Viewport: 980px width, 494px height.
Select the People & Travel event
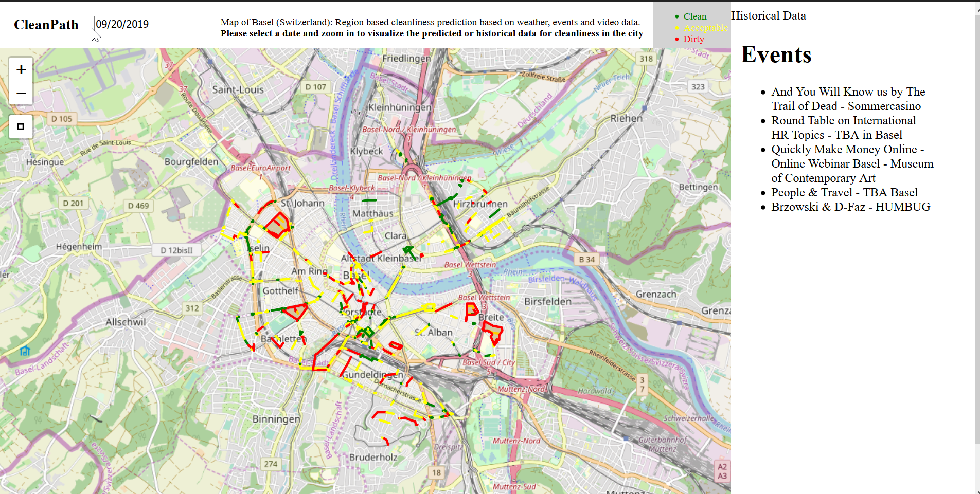pos(844,192)
